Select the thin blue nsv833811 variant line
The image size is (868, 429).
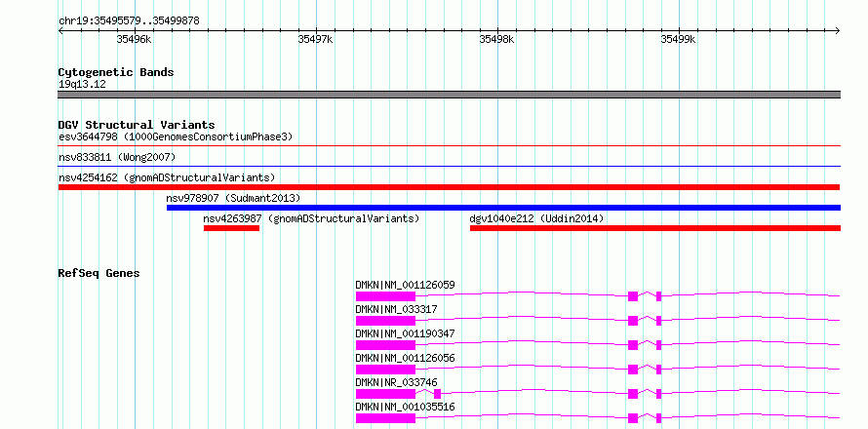point(450,166)
